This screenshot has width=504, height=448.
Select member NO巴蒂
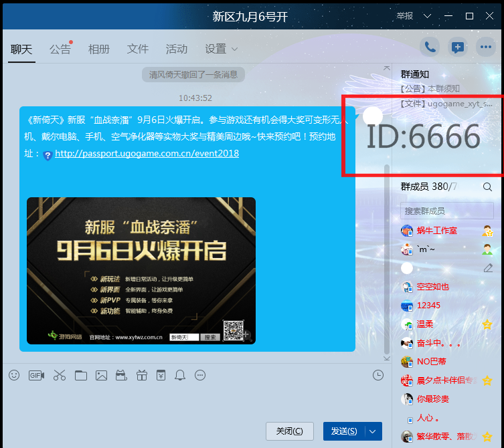point(431,362)
